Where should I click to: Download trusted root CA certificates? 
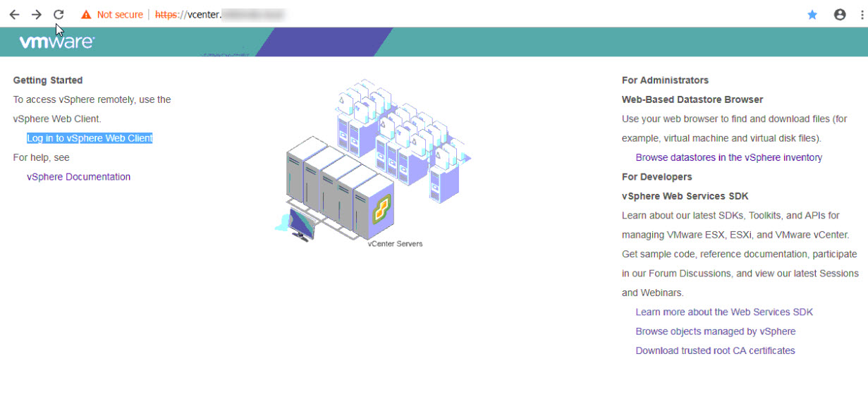click(715, 350)
